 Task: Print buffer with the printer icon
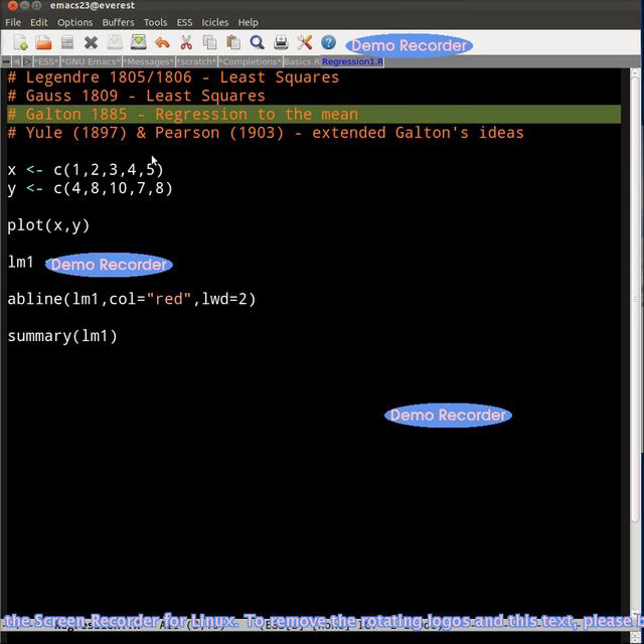click(281, 43)
